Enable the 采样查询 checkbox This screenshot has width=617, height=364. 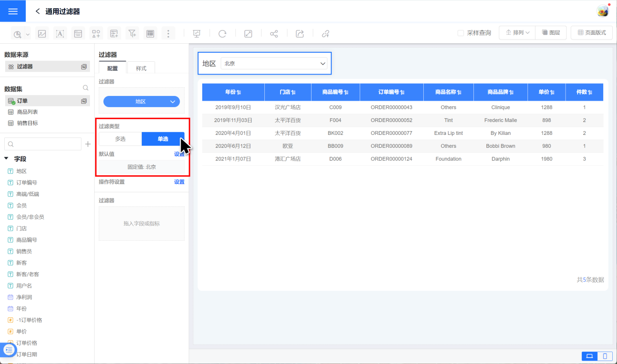pyautogui.click(x=461, y=33)
